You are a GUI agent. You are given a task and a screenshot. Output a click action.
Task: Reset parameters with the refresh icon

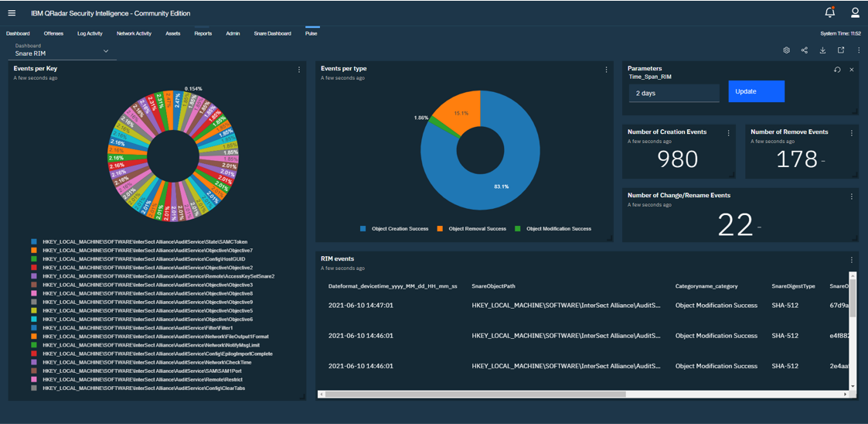pos(838,70)
